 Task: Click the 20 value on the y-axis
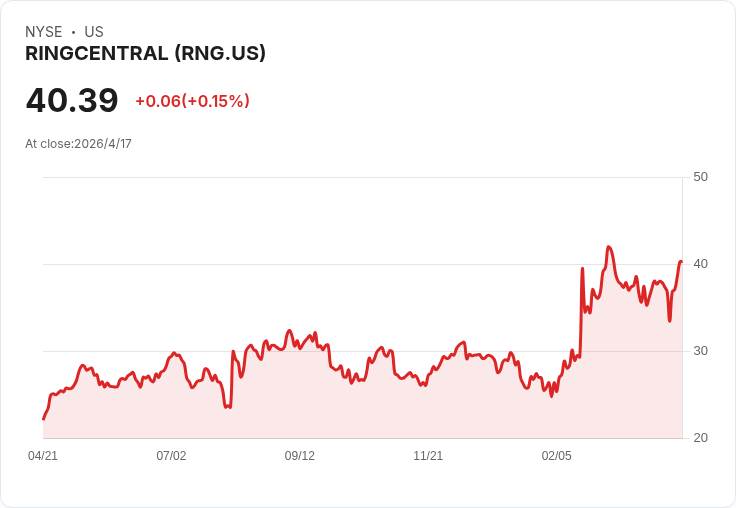point(700,438)
